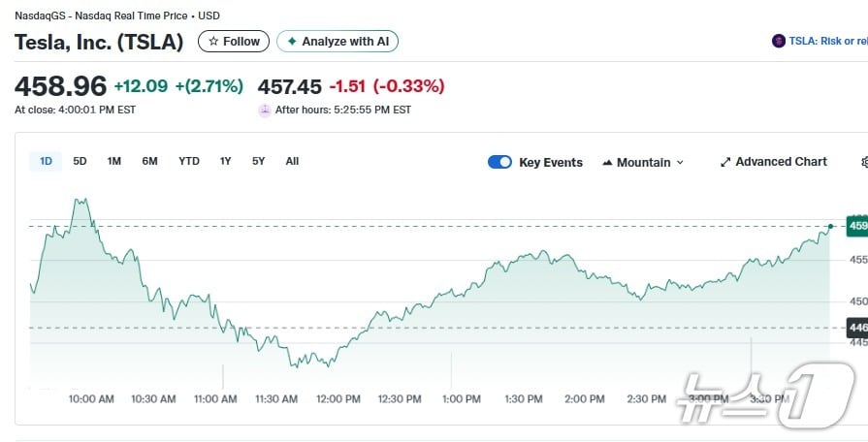Switch chart to 1M range
This screenshot has height=442, width=868.
point(113,162)
